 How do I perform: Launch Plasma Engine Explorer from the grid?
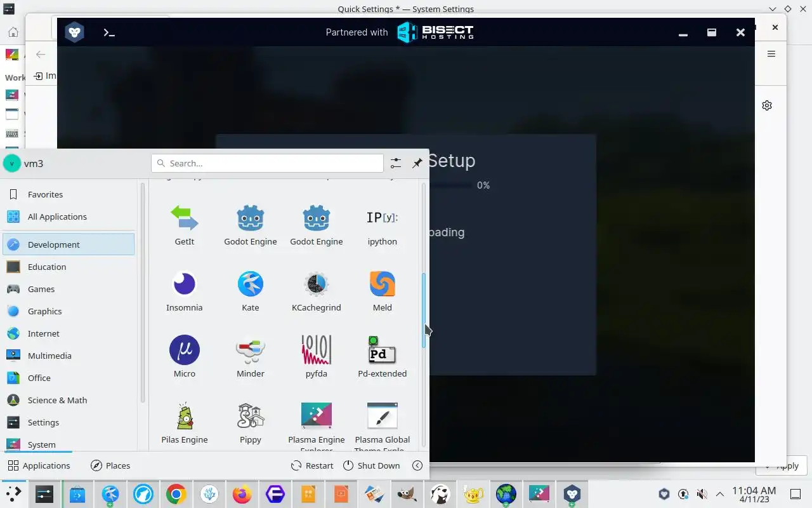click(317, 425)
